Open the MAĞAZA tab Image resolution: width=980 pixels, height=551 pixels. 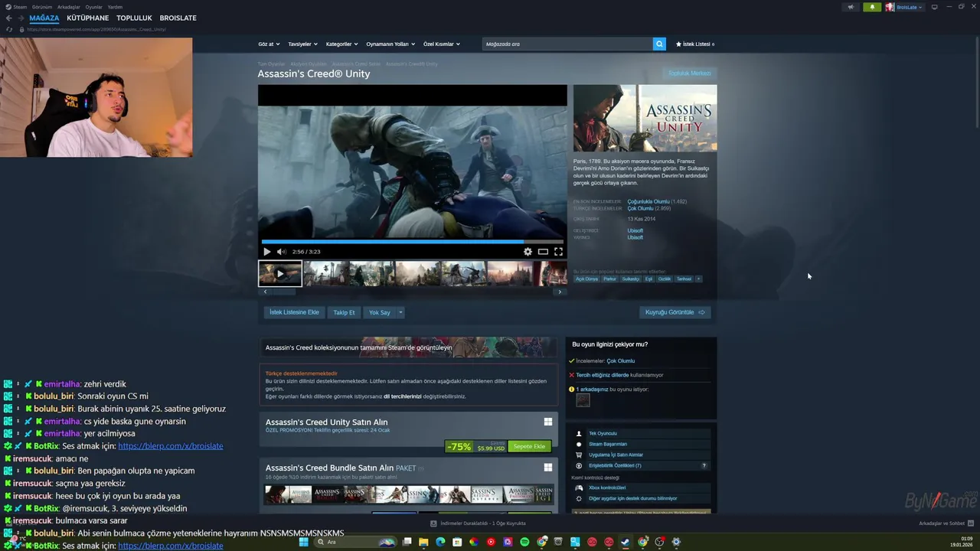click(44, 18)
